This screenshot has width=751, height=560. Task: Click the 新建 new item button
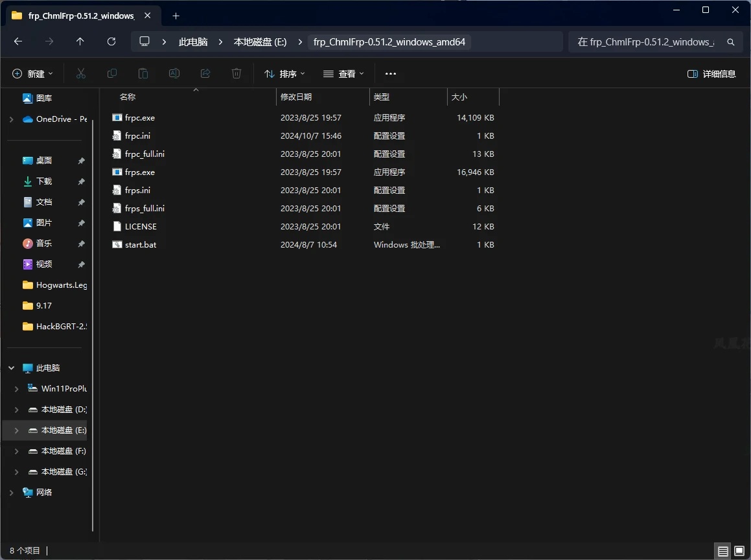[x=32, y=74]
